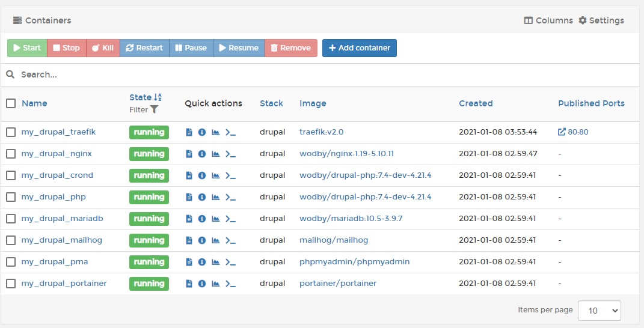Image resolution: width=644 pixels, height=328 pixels.
Task: Open the portainer/portainer image link
Action: [338, 284]
